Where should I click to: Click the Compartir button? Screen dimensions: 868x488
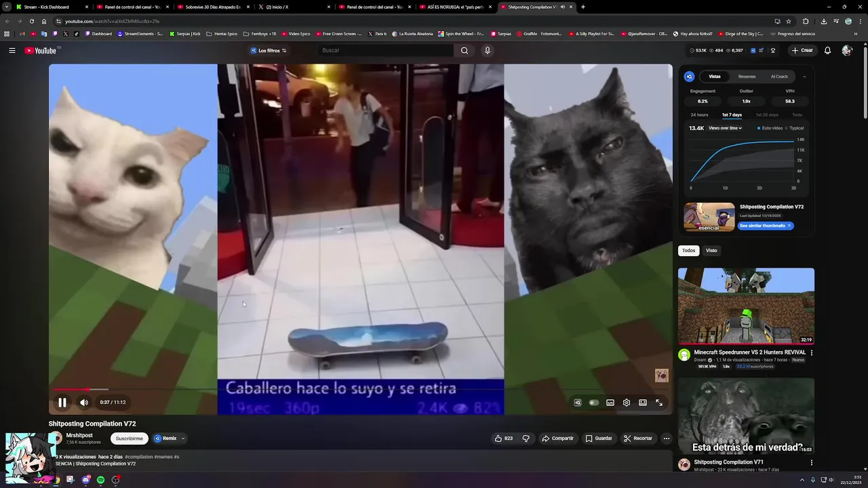(557, 439)
